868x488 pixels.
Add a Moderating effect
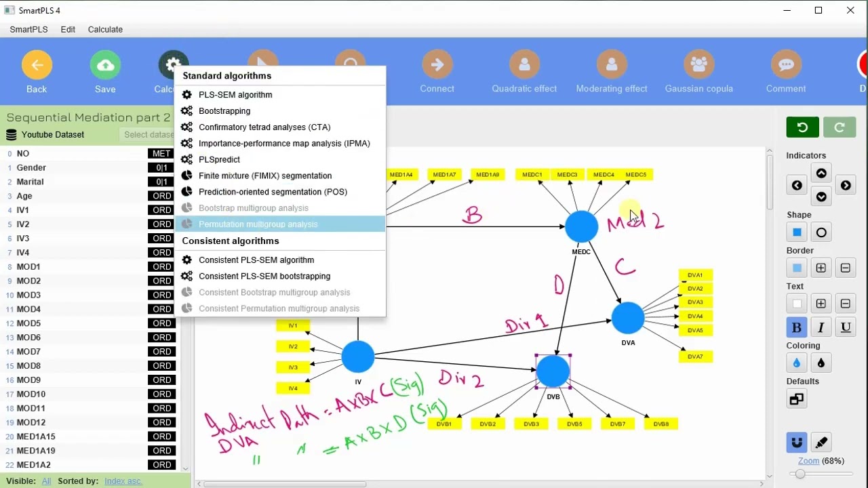612,66
